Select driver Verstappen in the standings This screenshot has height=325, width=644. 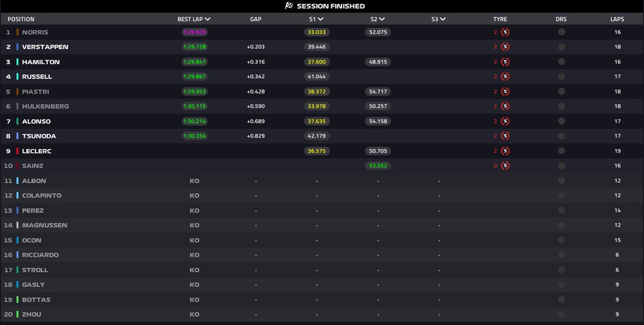45,47
